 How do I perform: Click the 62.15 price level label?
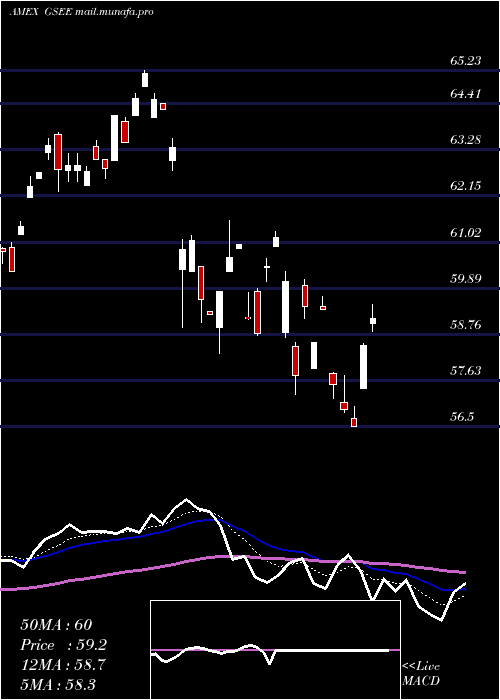coord(466,186)
